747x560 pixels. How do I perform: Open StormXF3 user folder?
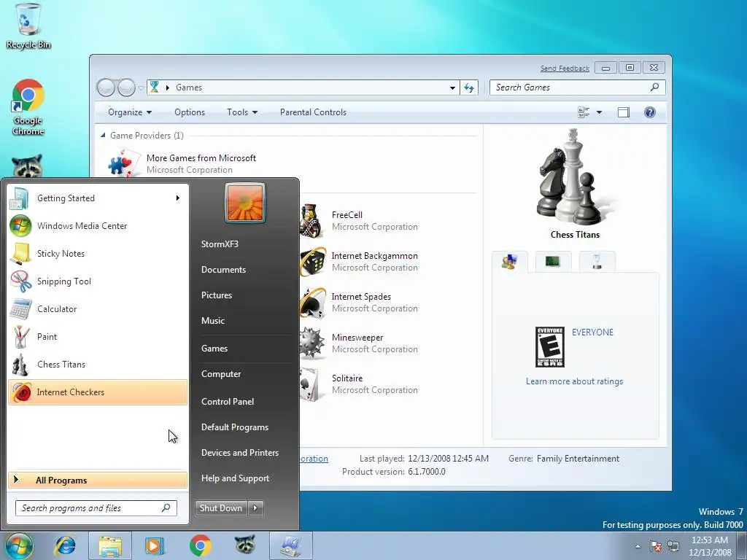coord(220,244)
